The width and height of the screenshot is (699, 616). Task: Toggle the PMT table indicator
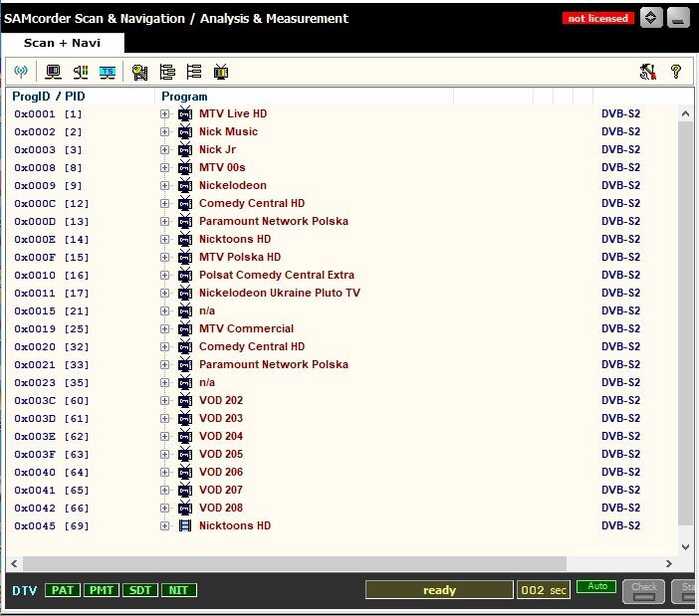pyautogui.click(x=102, y=590)
